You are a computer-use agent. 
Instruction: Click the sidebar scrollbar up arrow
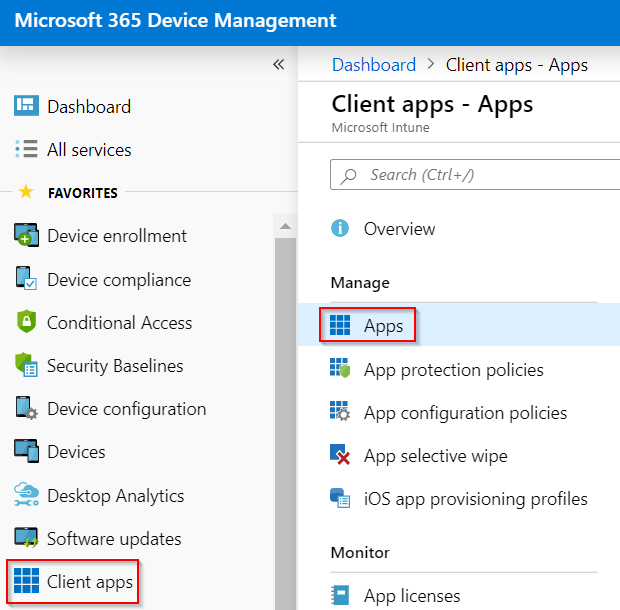[x=285, y=227]
